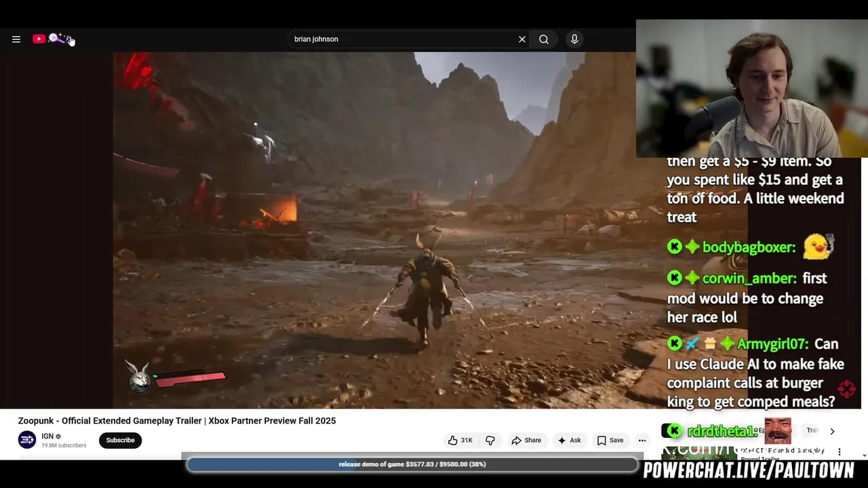Click bodybagboxer username in chat
Image resolution: width=868 pixels, height=488 pixels.
(749, 247)
